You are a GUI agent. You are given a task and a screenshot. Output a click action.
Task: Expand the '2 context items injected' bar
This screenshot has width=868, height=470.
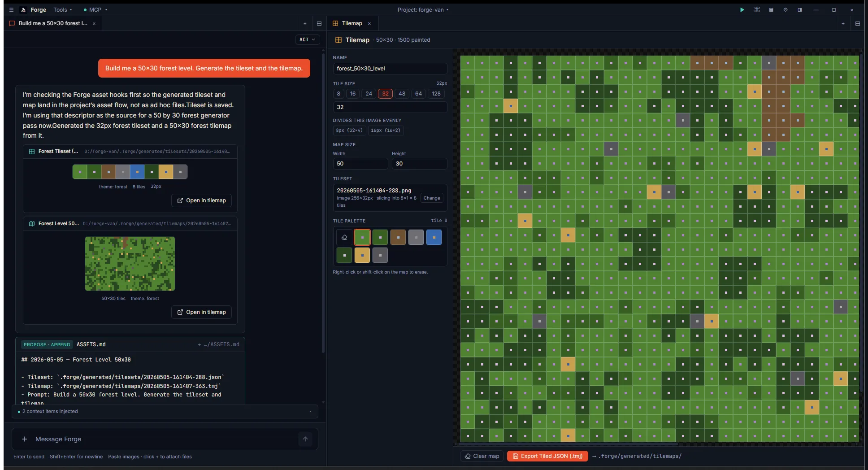coord(165,411)
